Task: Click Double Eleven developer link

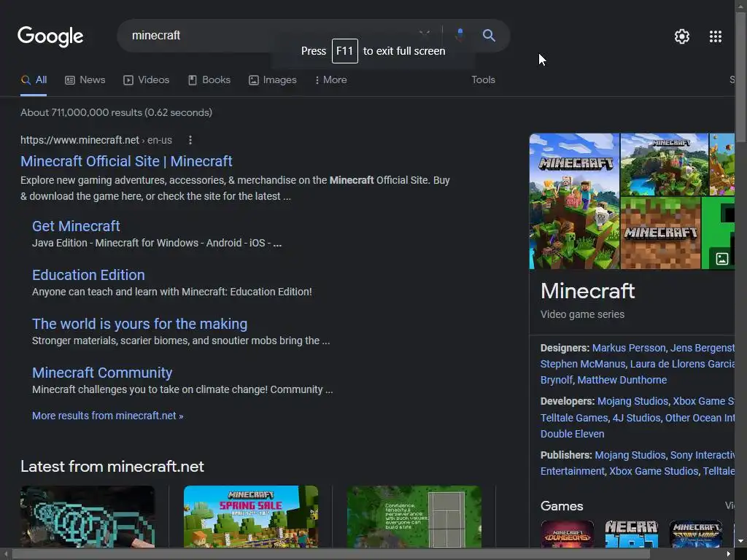Action: point(572,434)
